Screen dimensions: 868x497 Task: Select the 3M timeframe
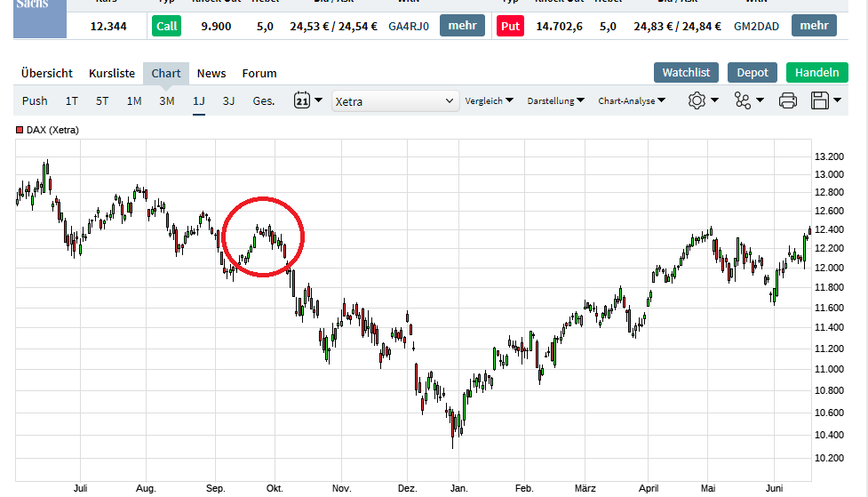tap(167, 100)
